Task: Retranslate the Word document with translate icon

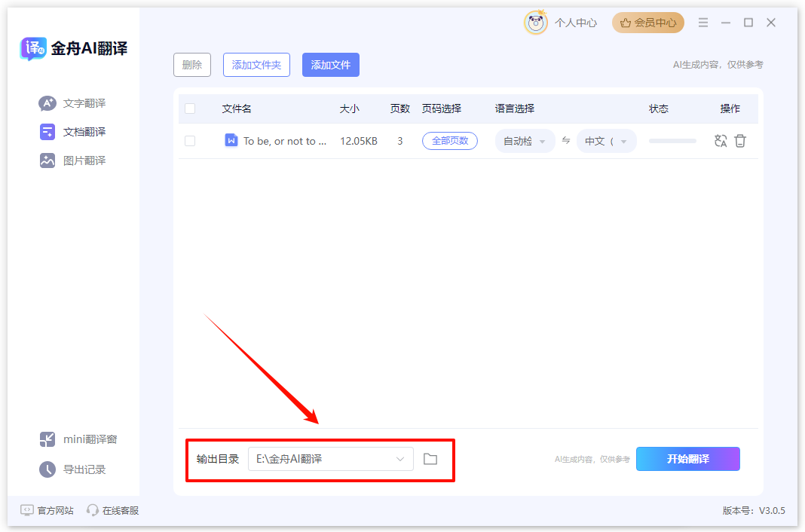Action: (720, 141)
